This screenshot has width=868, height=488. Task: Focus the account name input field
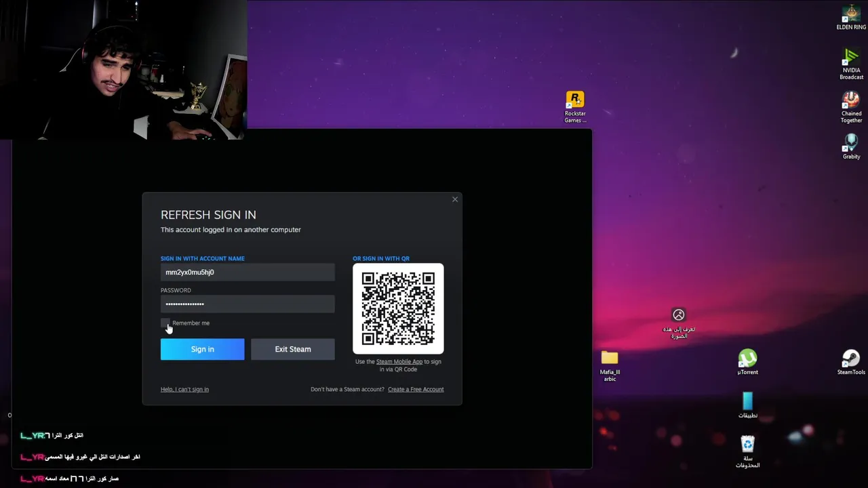248,272
